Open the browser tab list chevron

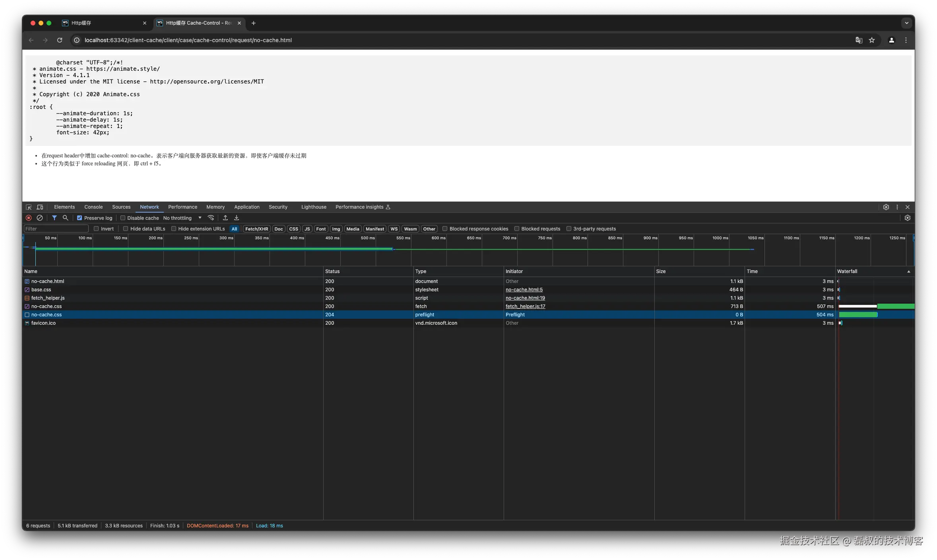click(x=906, y=23)
